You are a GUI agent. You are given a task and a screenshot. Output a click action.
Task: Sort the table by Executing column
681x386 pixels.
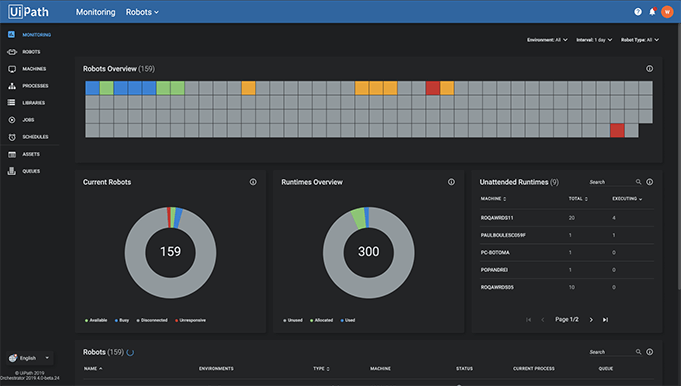(x=627, y=199)
